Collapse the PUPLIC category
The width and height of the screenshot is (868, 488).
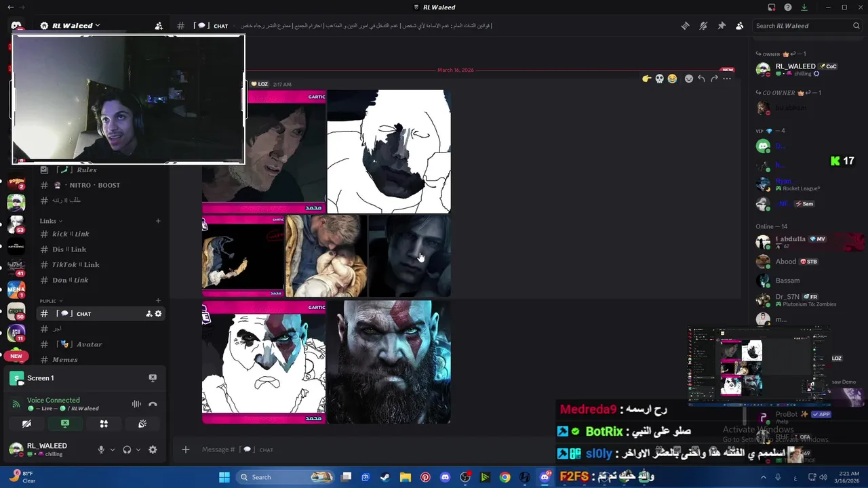point(51,301)
